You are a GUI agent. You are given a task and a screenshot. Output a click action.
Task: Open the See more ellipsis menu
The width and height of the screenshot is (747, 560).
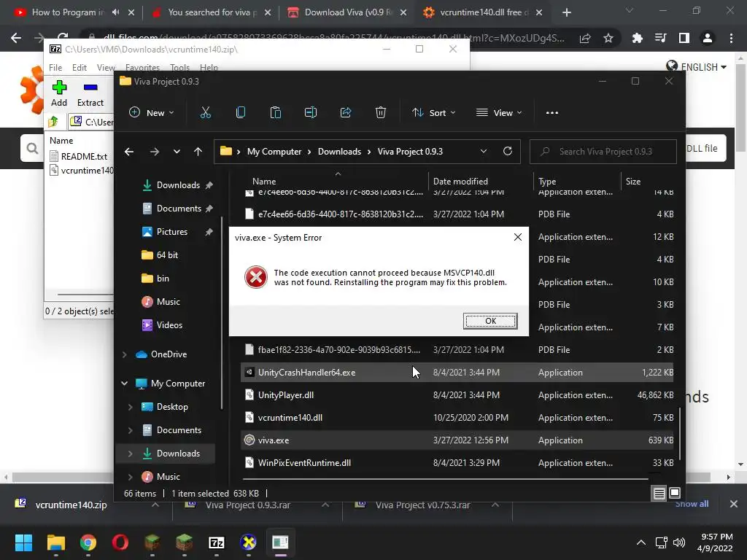(x=552, y=113)
